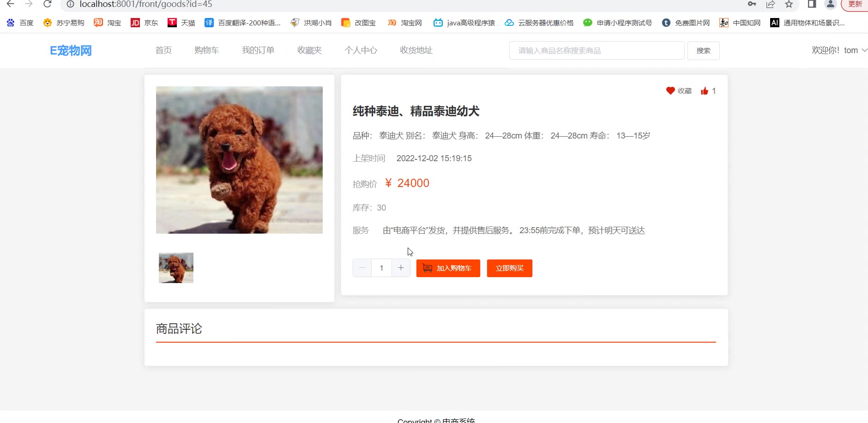Click 加入购物车 button

[x=448, y=268]
